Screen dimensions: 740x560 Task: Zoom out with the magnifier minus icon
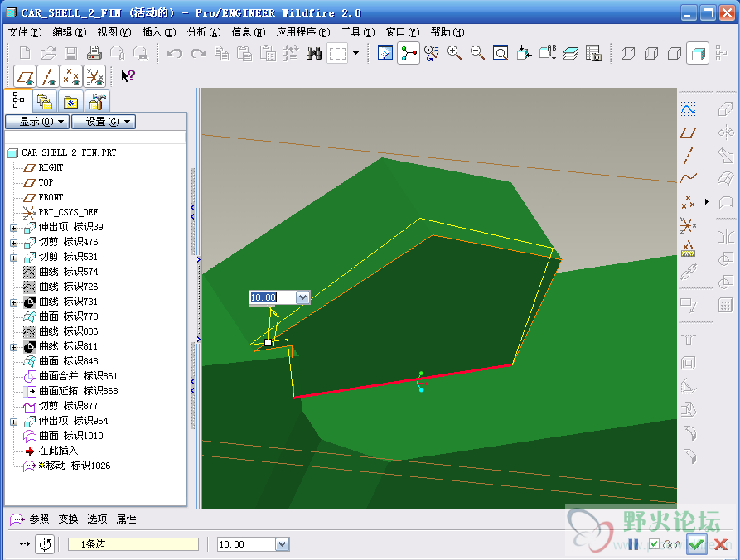tap(477, 53)
